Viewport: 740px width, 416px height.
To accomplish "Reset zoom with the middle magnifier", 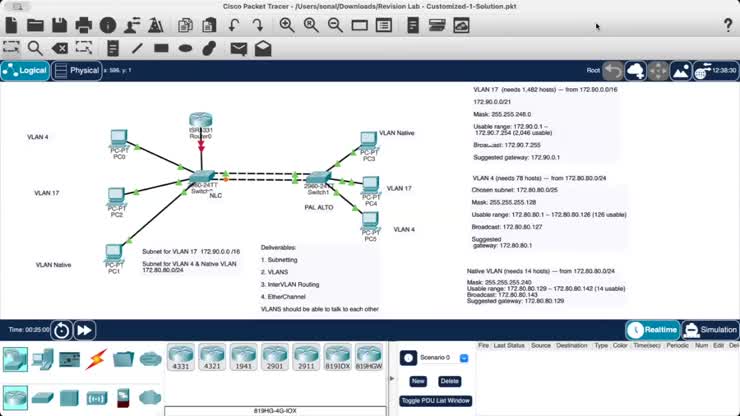I will pos(311,25).
